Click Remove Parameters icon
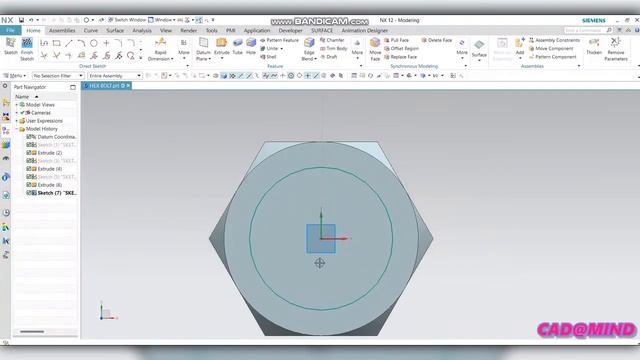Viewport: 640px width, 360px height. [616, 42]
